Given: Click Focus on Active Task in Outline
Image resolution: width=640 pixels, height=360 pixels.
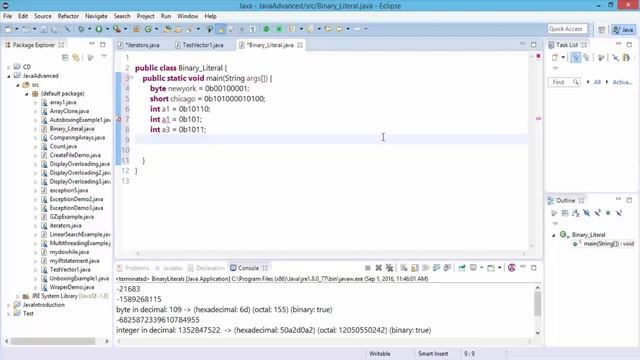Looking at the screenshot, I should click(554, 213).
